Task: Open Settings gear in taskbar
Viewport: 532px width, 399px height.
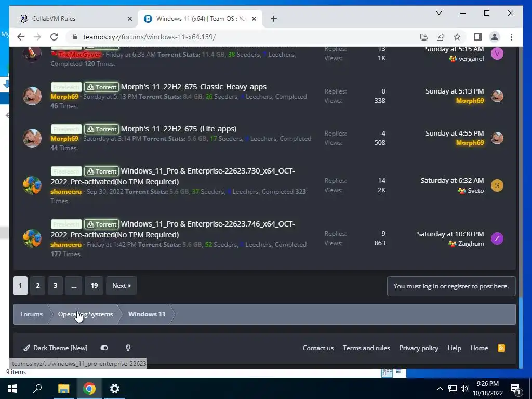Action: (x=115, y=389)
